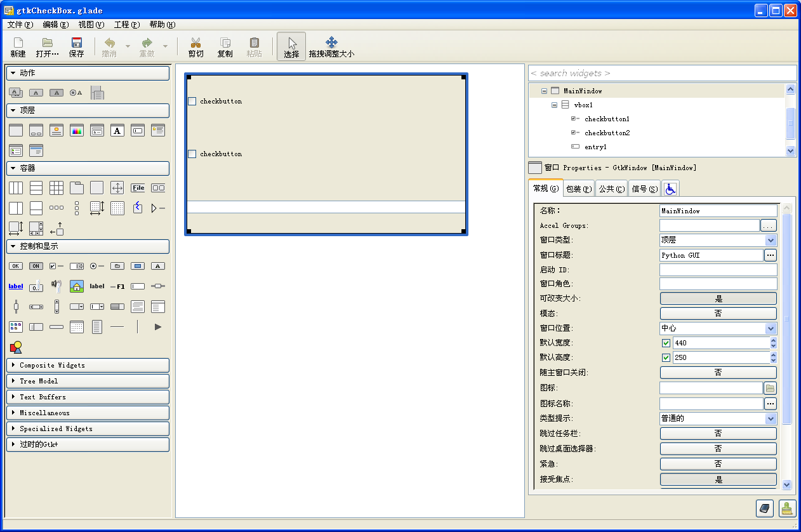The width and height of the screenshot is (801, 532).
Task: Select the Volume Button widget
Action: 56,286
